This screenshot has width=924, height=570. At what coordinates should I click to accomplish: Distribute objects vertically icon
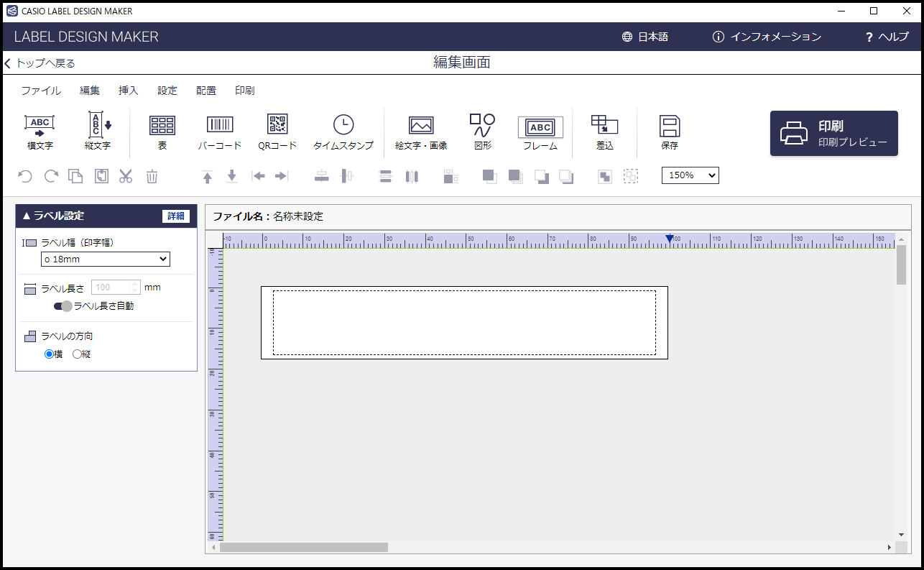386,176
